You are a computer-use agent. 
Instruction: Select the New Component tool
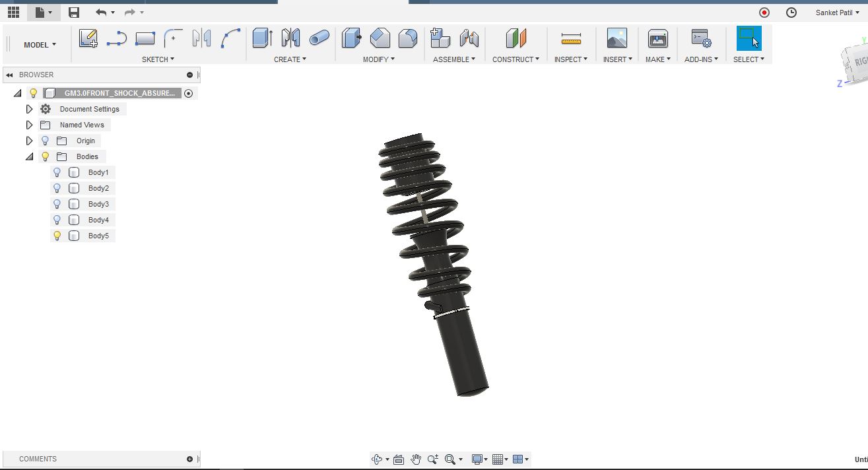[440, 38]
